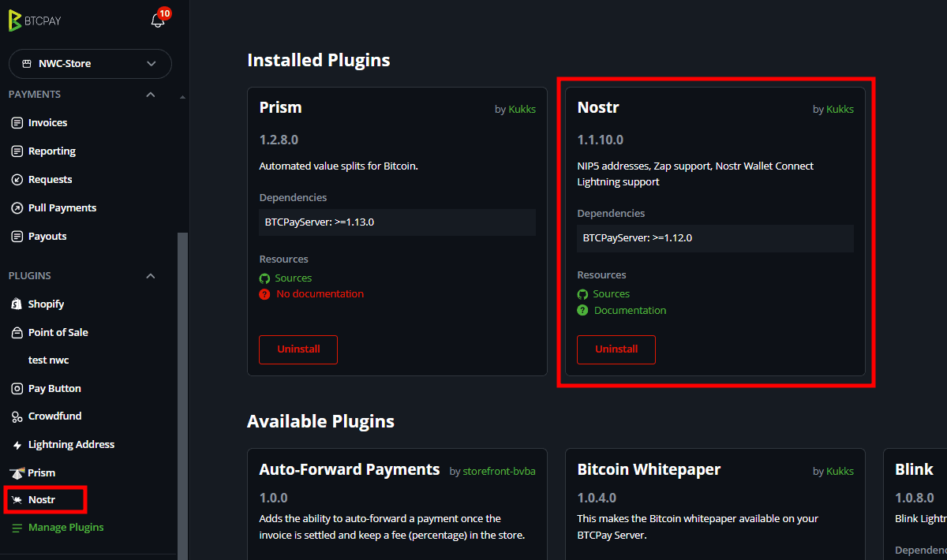Go to Reporting page

click(x=52, y=151)
